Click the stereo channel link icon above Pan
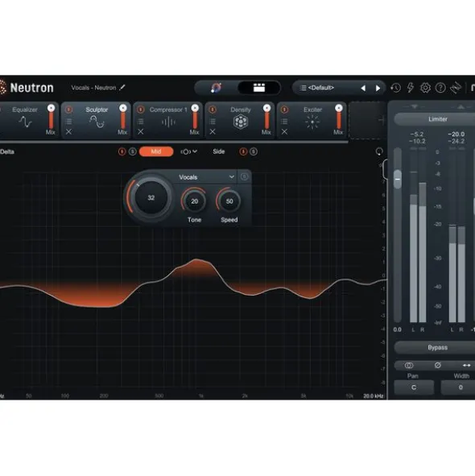This screenshot has height=476, width=475. 409,365
